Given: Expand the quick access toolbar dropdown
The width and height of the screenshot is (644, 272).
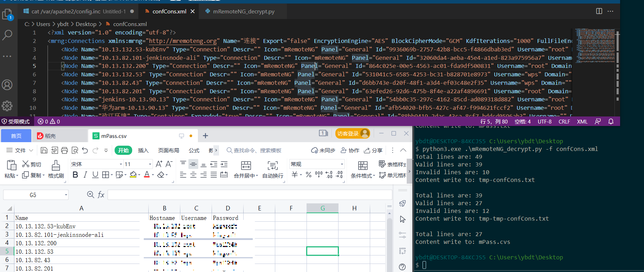Looking at the screenshot, I should coord(106,150).
